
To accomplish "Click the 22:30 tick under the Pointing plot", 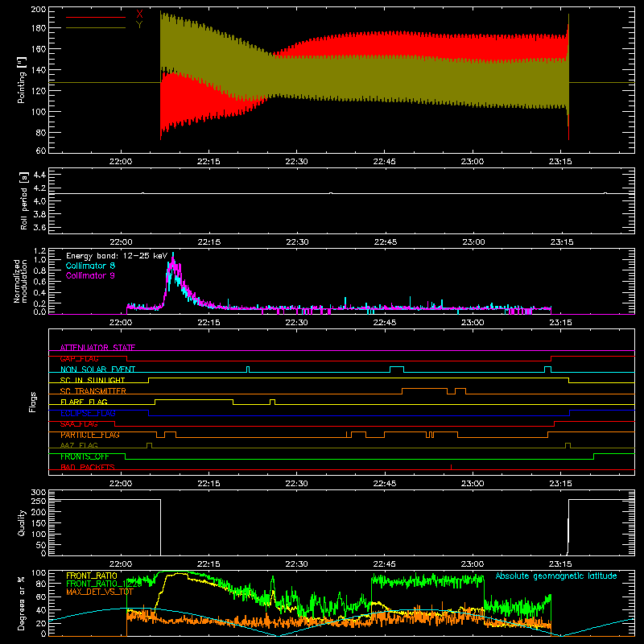I will point(296,162).
